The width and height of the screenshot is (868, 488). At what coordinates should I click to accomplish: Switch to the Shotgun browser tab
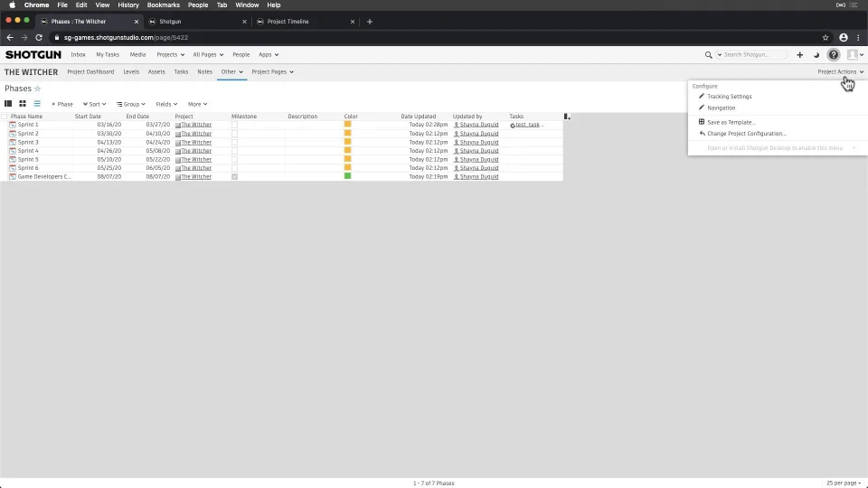[196, 22]
